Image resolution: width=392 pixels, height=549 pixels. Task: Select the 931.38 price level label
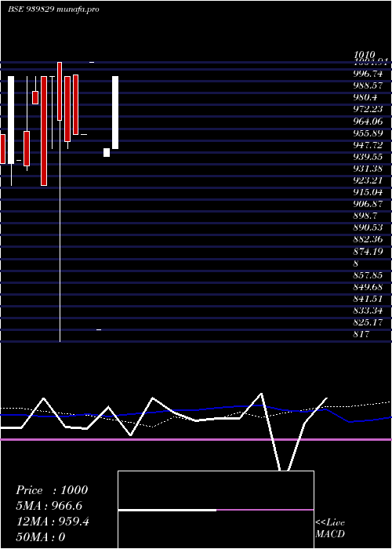tap(368, 169)
